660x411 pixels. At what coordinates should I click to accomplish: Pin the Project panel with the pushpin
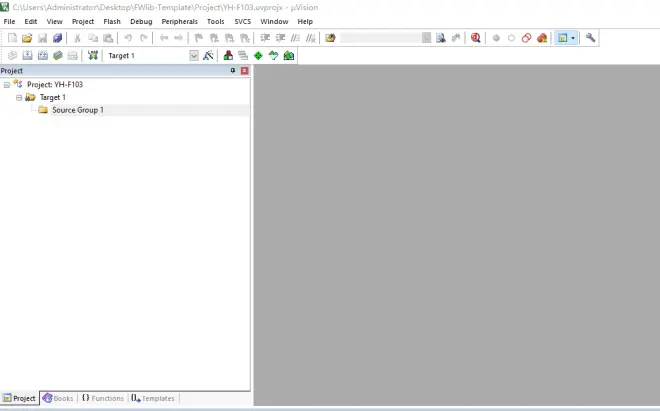(233, 71)
